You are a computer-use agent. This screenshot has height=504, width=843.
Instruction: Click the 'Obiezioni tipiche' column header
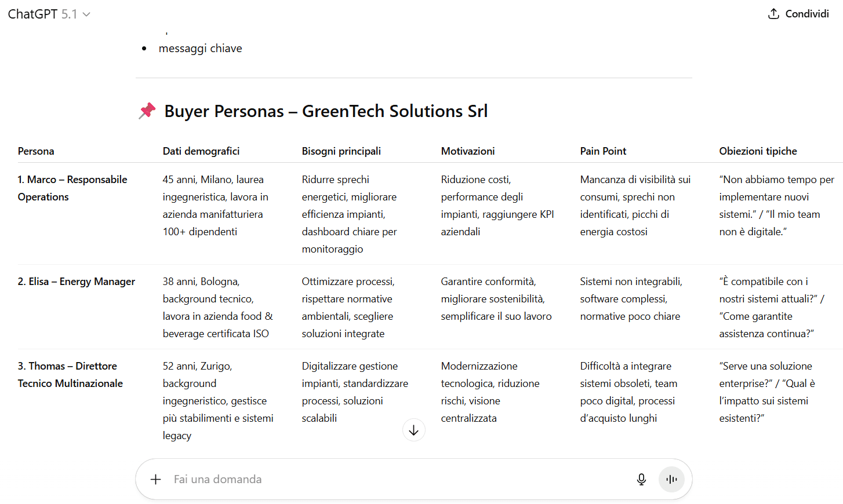click(x=758, y=151)
